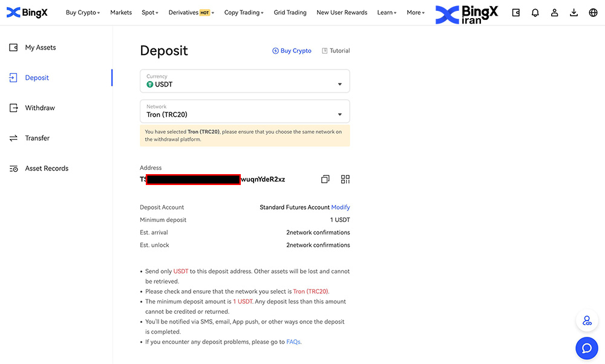The image size is (605, 364).
Task: Open the Buy Crypto menu dropdown
Action: (83, 13)
